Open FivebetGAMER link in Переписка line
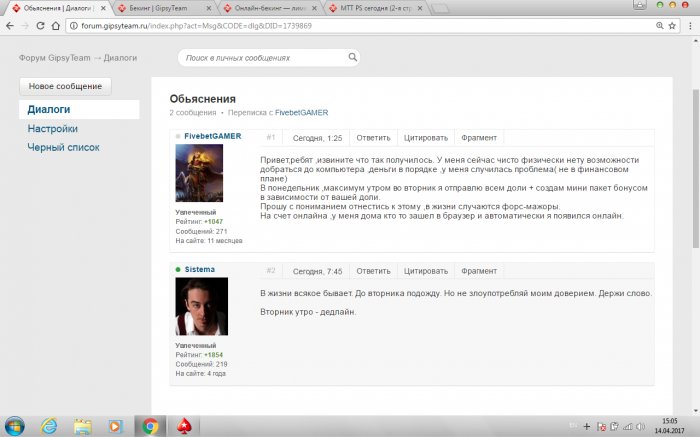 coord(301,112)
